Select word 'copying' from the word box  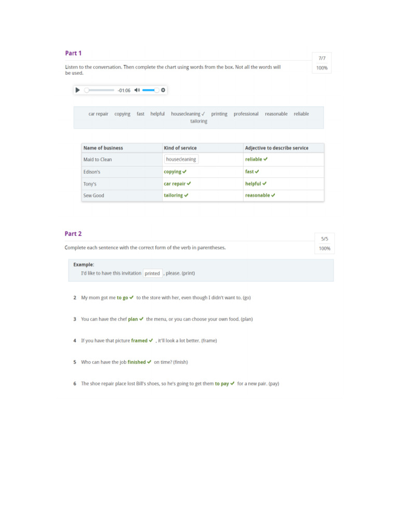pyautogui.click(x=123, y=114)
